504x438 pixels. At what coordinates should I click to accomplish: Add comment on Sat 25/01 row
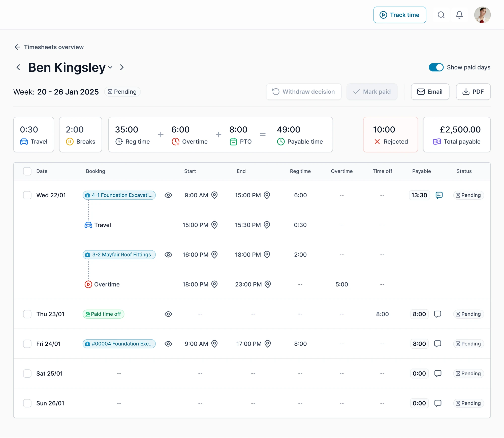click(x=438, y=373)
